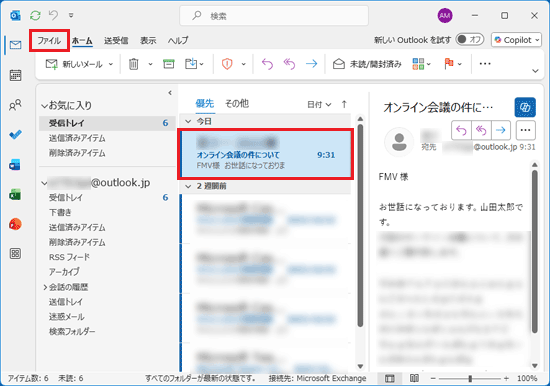Open the ファイル menu tab
This screenshot has height=386, width=550.
(49, 40)
